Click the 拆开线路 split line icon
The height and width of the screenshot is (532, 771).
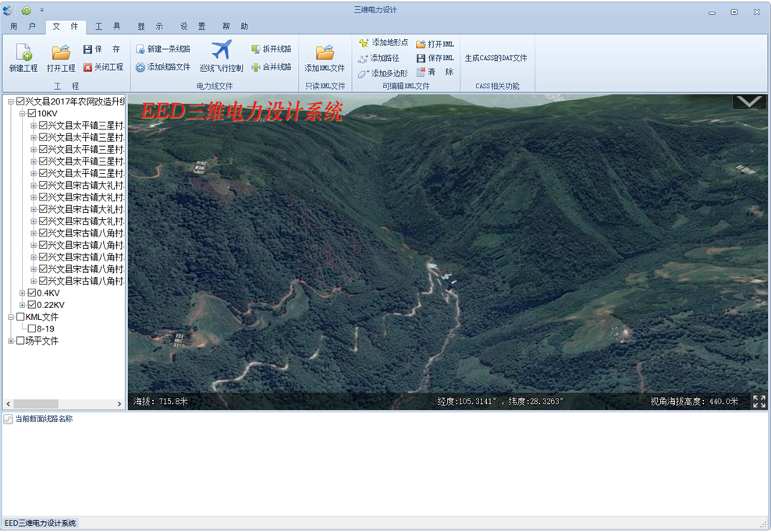255,49
